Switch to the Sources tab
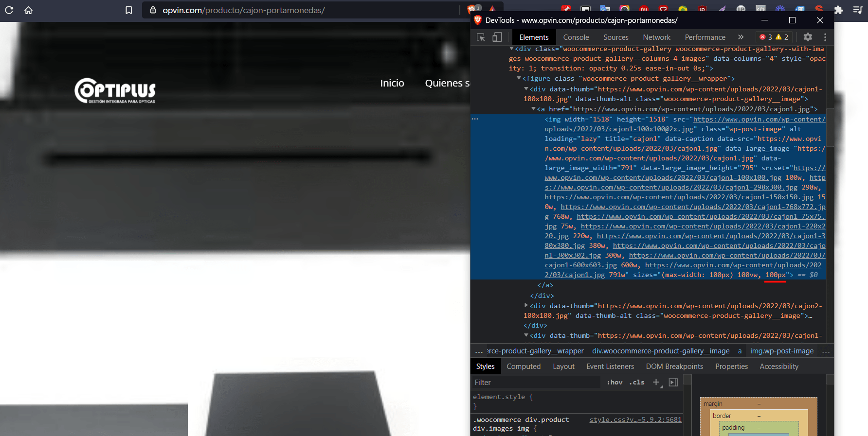Viewport: 868px width, 436px height. [x=616, y=37]
